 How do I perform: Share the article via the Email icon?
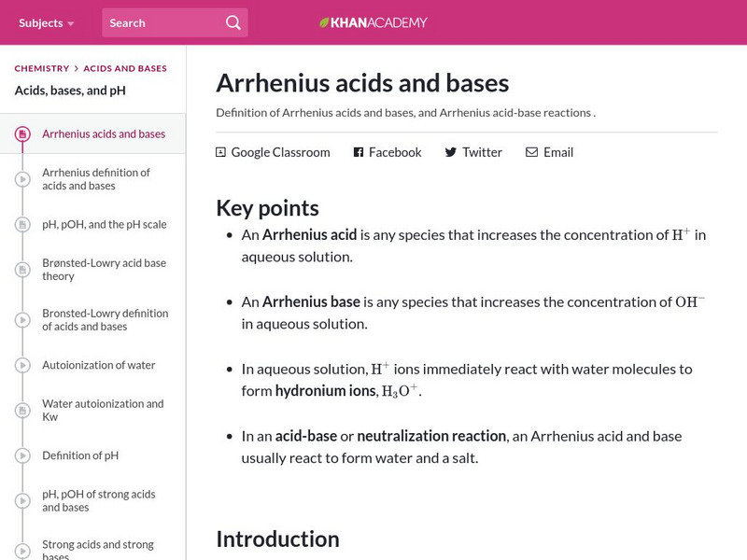532,152
